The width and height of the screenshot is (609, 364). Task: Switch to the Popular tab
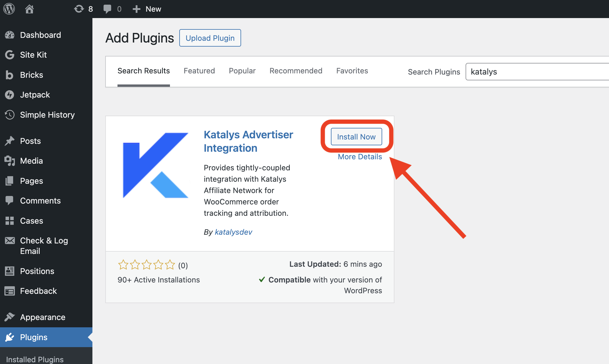point(242,71)
